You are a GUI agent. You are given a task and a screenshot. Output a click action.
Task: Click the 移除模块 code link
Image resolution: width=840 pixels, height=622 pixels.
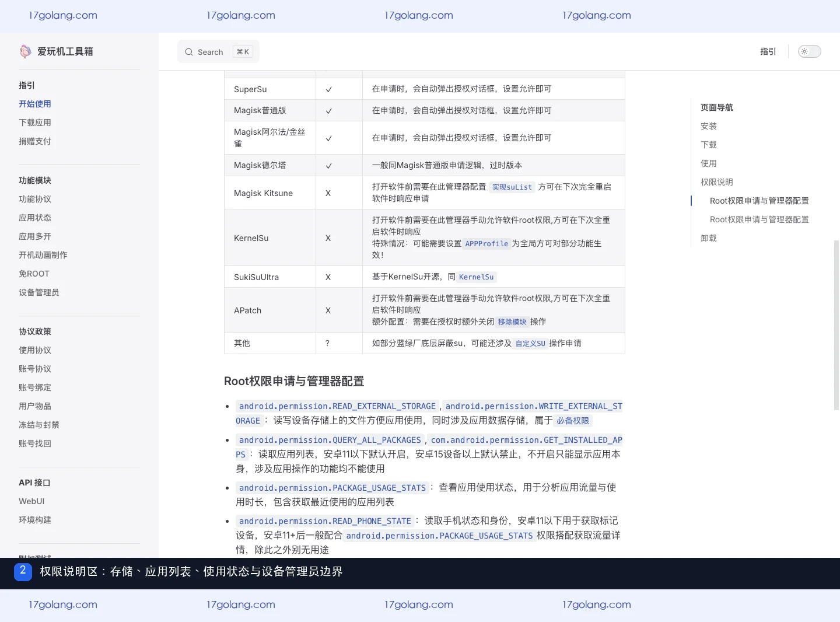coord(512,322)
